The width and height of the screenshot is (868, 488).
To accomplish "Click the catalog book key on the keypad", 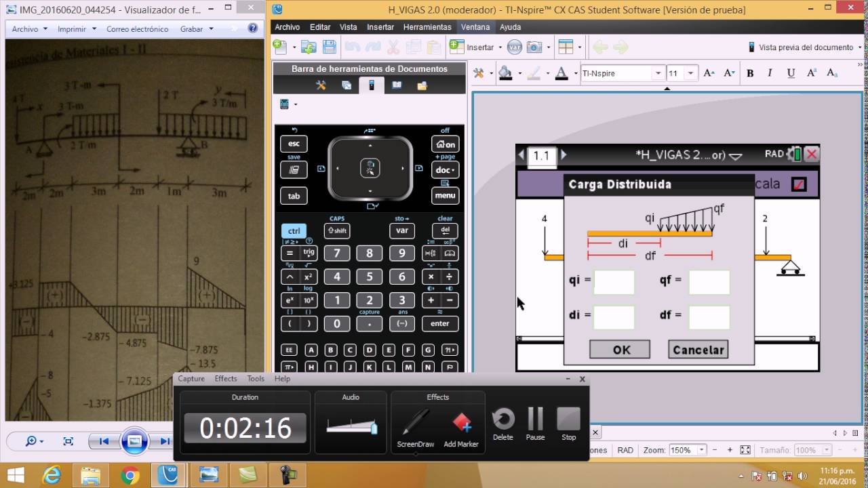I will pyautogui.click(x=450, y=253).
